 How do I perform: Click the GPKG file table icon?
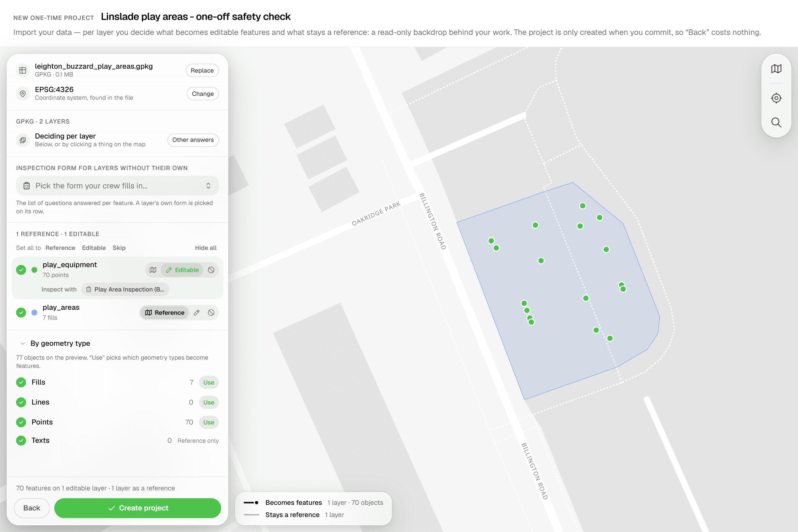click(x=23, y=70)
